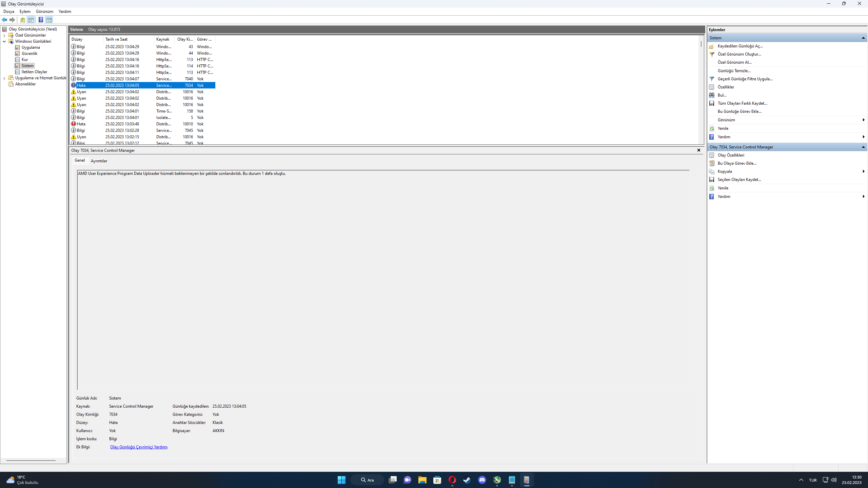Screen dimensions: 868x488
Task: Click the forward arrow toolbar icon
Action: click(x=12, y=20)
